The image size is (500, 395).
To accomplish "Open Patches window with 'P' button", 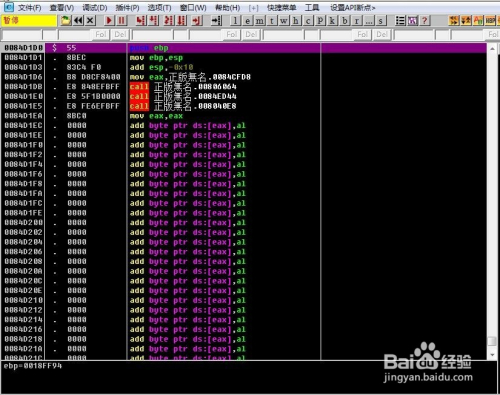I will click(320, 21).
